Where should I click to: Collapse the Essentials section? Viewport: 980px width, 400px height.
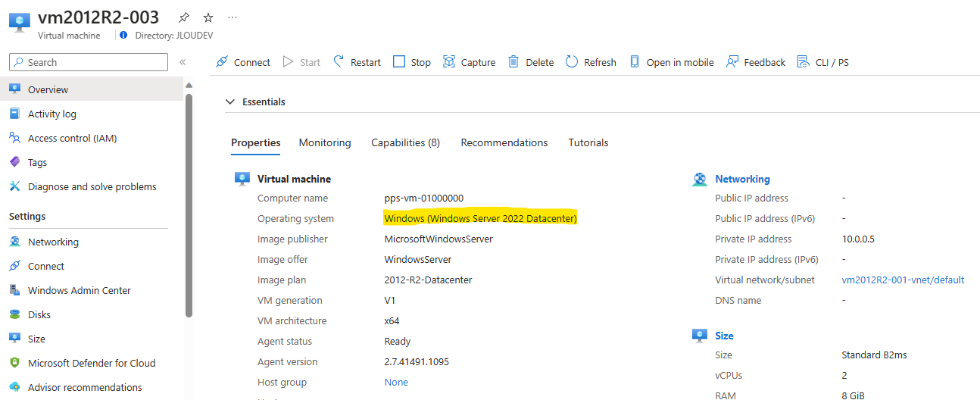coord(230,102)
